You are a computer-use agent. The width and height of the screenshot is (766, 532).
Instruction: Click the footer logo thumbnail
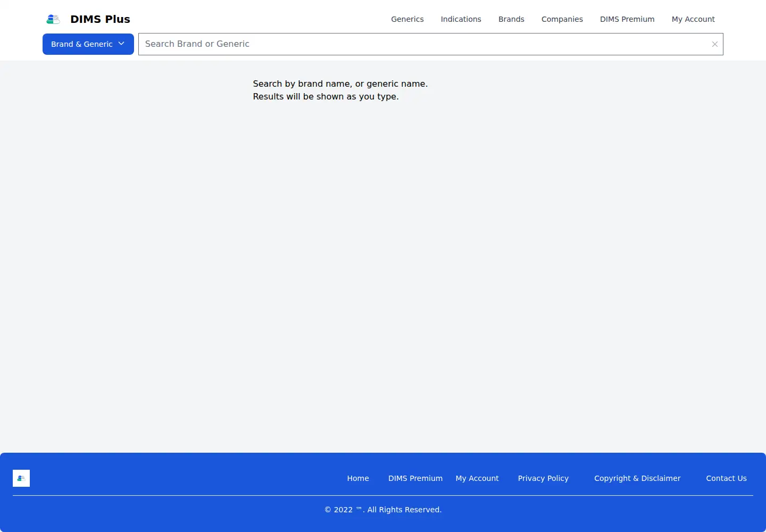(x=21, y=478)
